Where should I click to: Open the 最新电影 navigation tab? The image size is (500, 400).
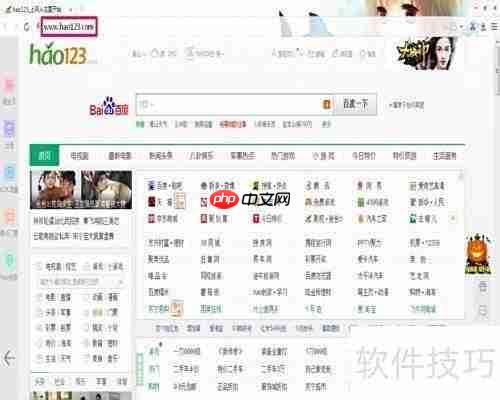120,156
